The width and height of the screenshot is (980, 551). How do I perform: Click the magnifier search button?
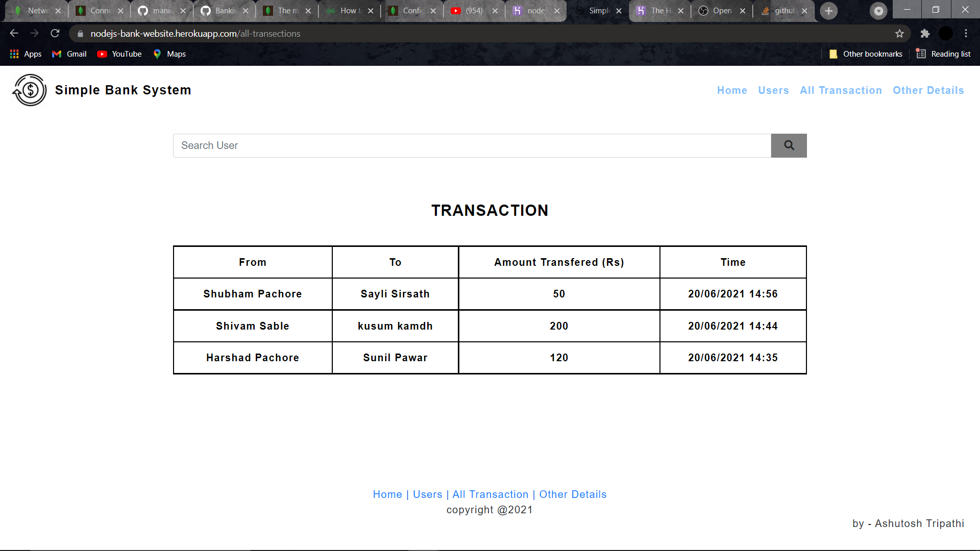click(789, 145)
